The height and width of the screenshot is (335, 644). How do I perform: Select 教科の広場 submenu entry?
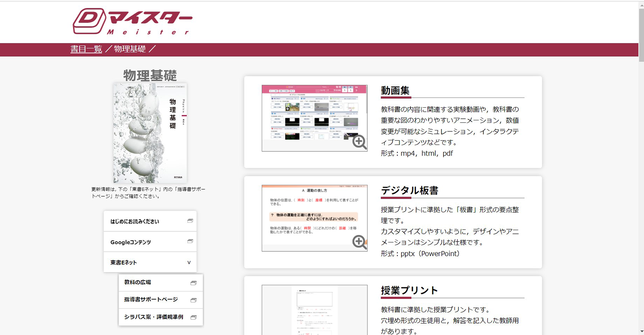138,282
